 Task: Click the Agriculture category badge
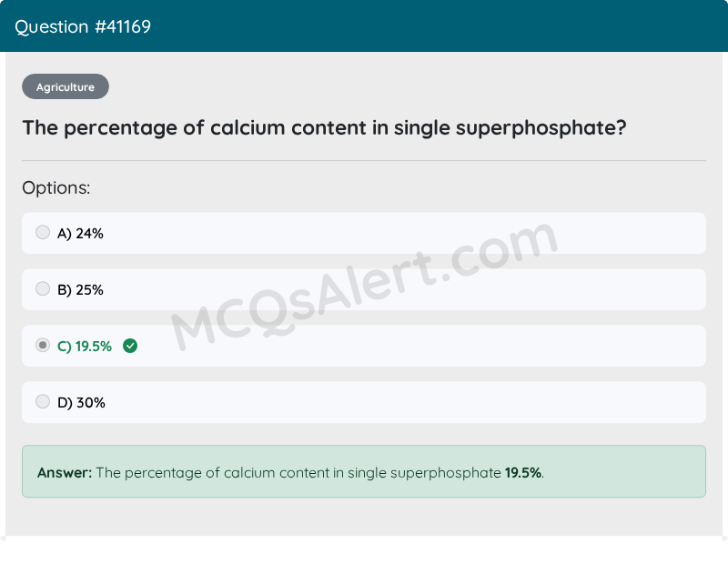click(x=65, y=86)
